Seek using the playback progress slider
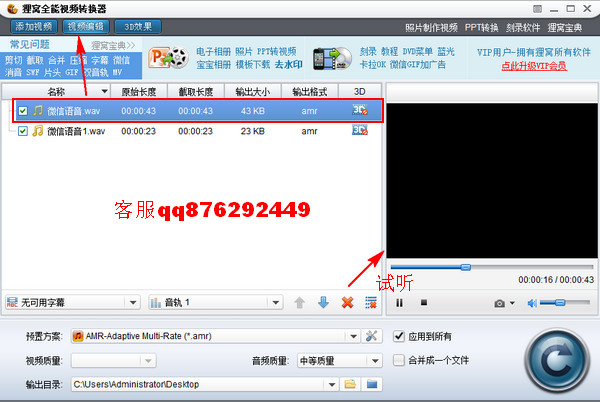 (x=492, y=267)
